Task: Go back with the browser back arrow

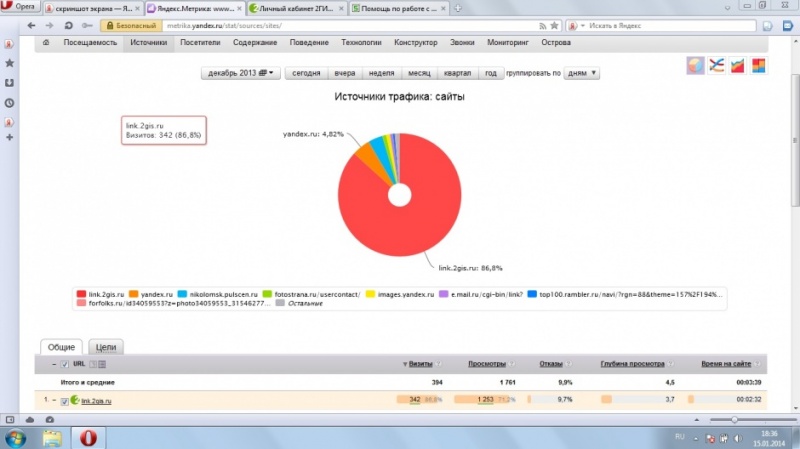Action: 31,26
